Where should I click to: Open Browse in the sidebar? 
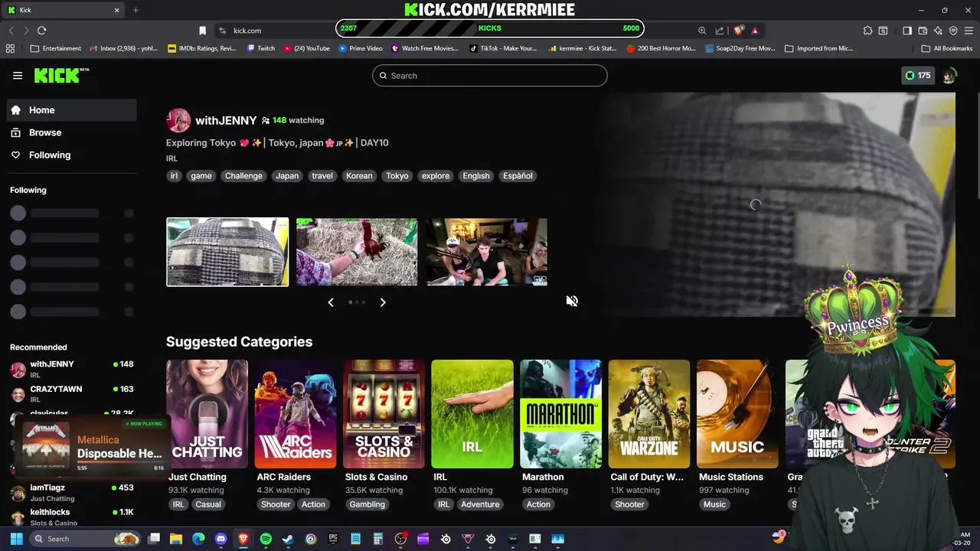tap(72, 132)
